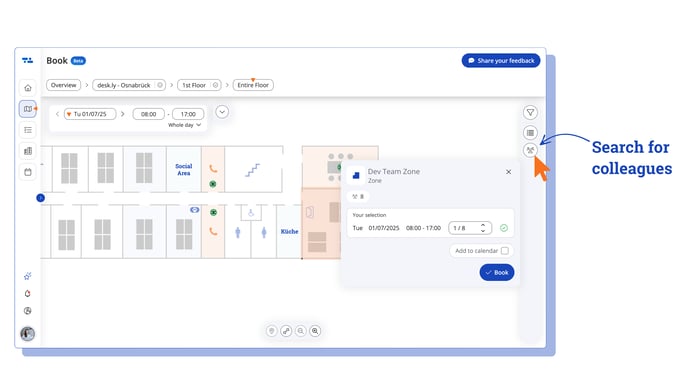This screenshot has width=688, height=387.
Task: Click the Dev Team Zone type icon
Action: tap(356, 176)
